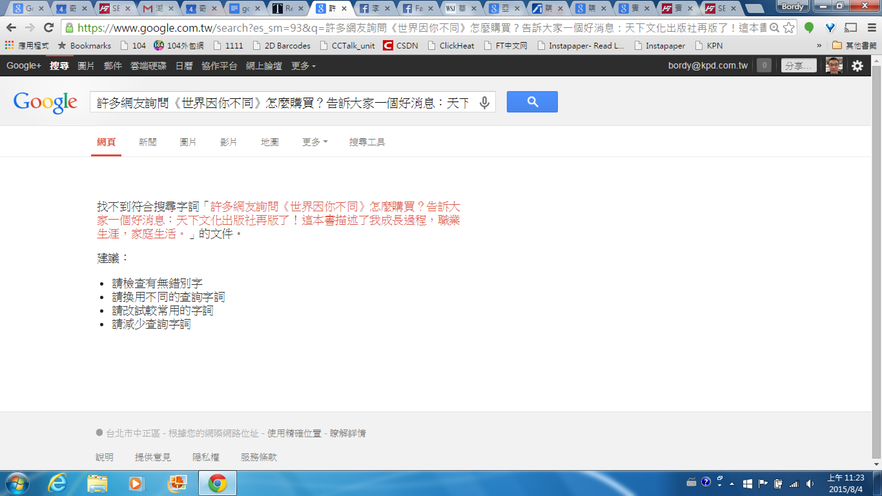Select the 網頁 results tab

point(106,142)
